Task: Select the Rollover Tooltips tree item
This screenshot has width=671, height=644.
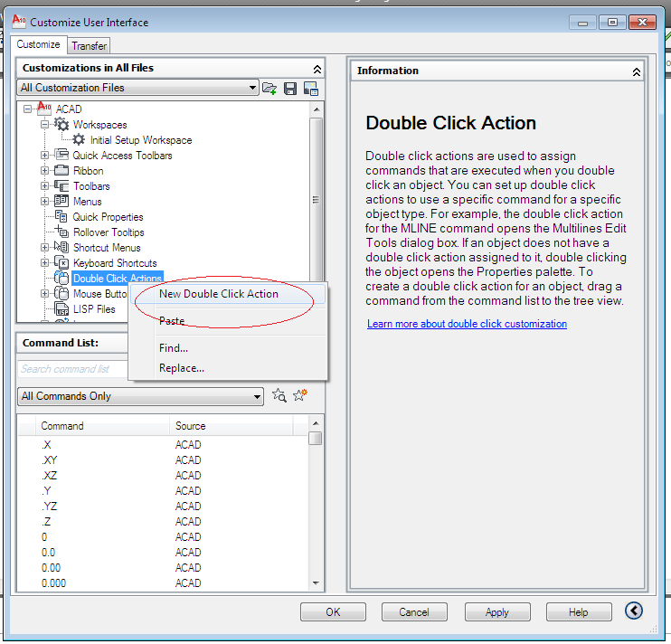Action: [x=109, y=232]
